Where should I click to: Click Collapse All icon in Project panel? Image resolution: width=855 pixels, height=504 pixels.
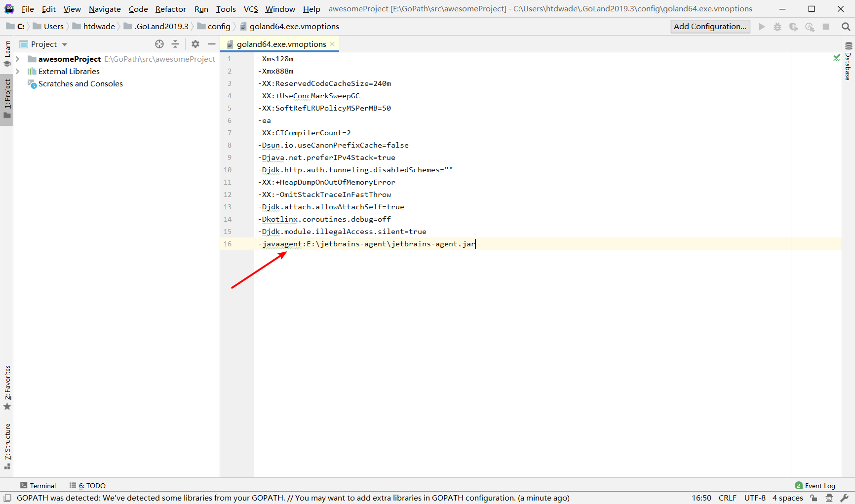(175, 44)
